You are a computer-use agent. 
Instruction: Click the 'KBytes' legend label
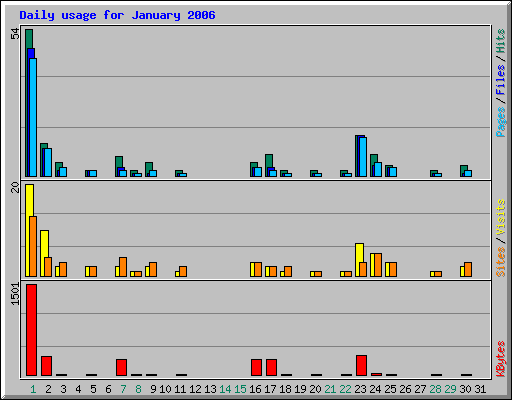500,359
